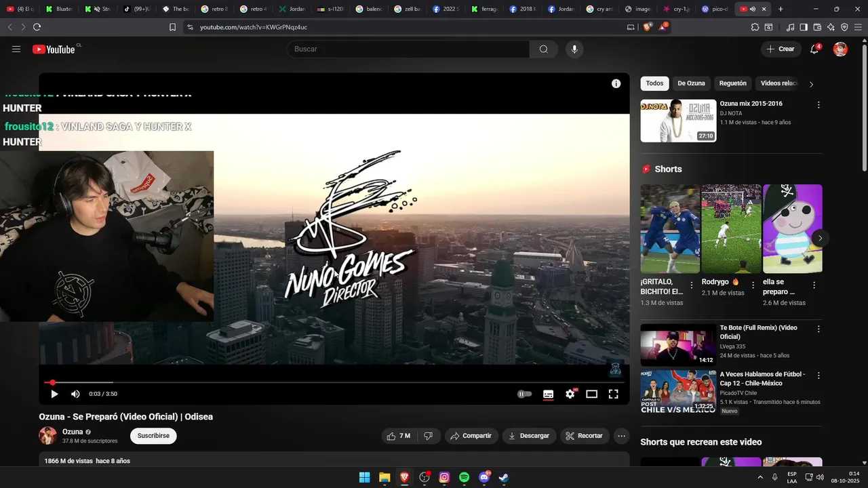The height and width of the screenshot is (488, 868).
Task: Click into the Buscar search field
Action: (408, 49)
